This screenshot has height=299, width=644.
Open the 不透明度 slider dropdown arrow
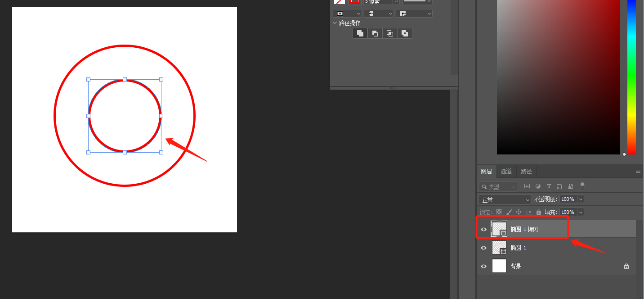coord(581,199)
